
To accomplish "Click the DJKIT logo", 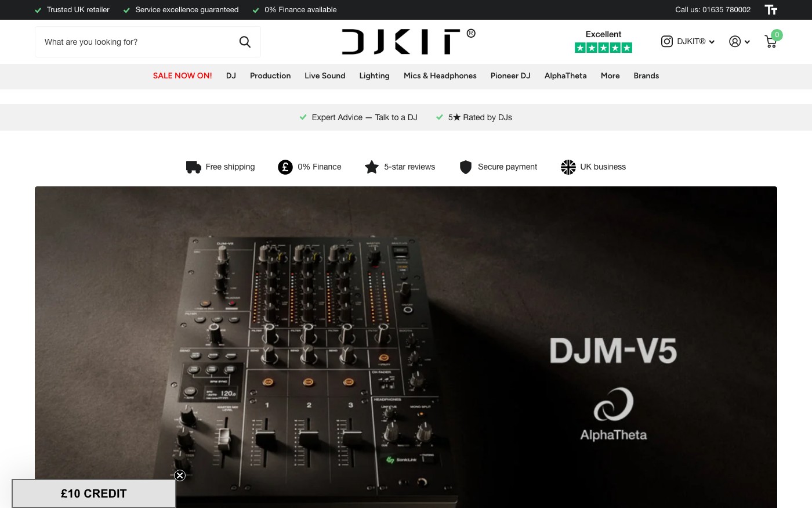I will 408,41.
